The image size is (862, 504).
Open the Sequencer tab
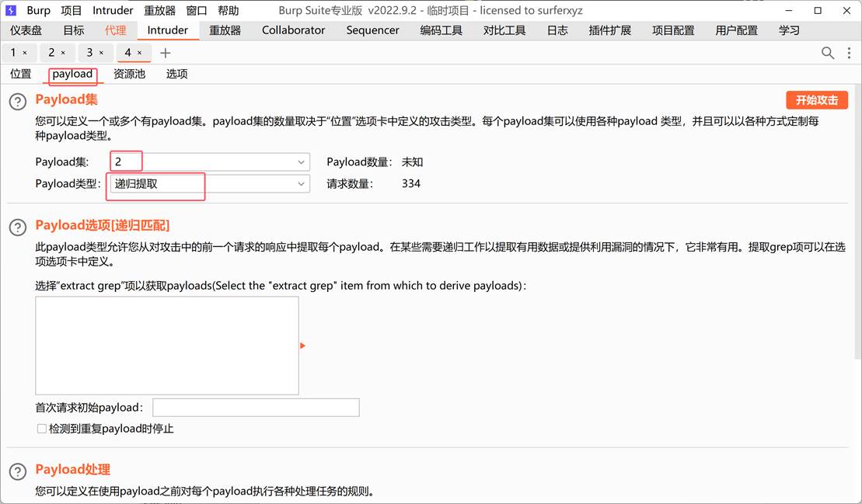(373, 30)
